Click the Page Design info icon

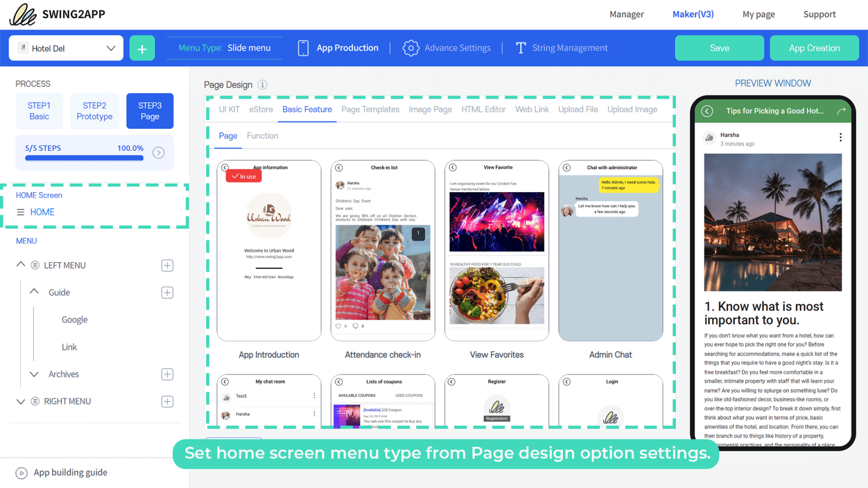[262, 85]
